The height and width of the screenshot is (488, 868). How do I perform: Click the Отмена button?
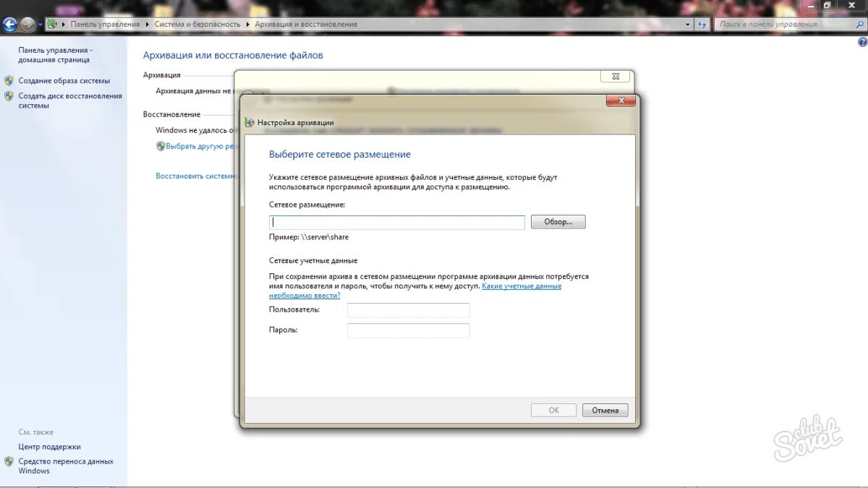click(605, 410)
